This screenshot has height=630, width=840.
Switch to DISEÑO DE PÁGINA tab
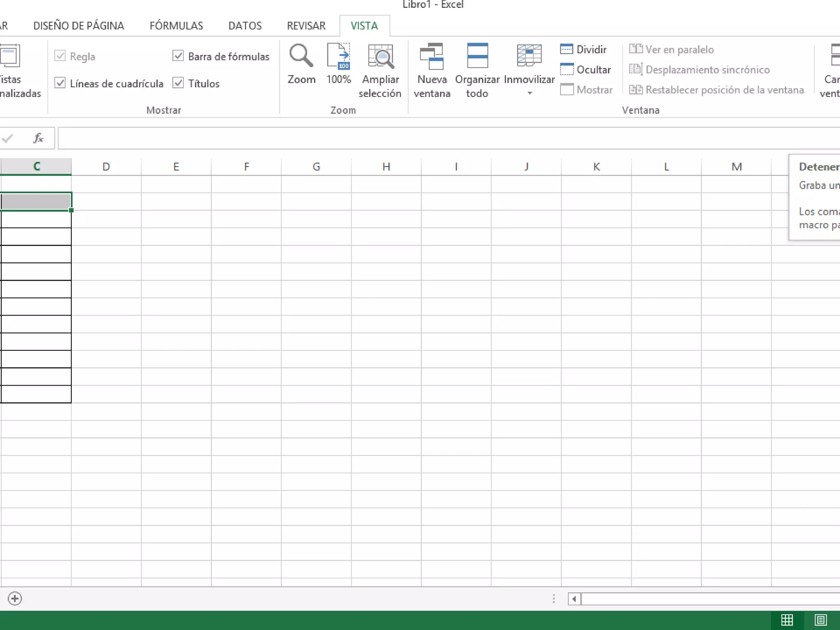point(78,26)
